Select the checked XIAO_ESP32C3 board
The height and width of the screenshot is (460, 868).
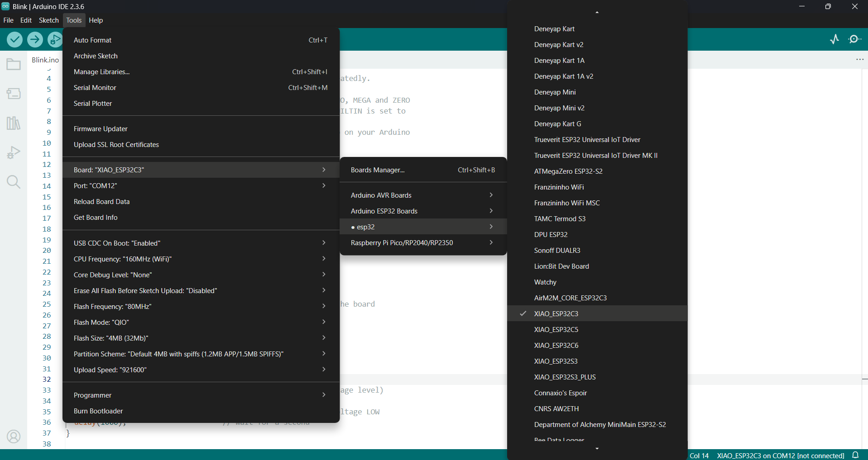click(597, 313)
